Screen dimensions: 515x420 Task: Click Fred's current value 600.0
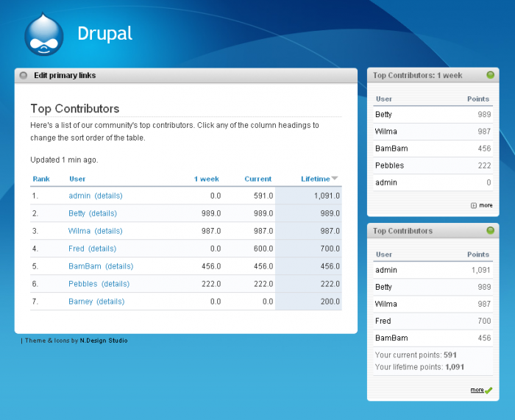coord(263,249)
